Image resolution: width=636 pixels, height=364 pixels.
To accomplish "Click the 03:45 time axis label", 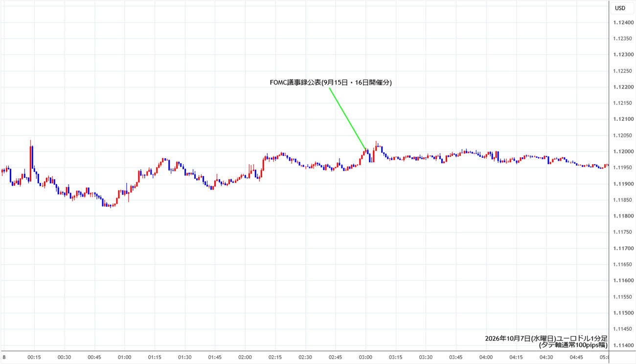I will 456,357.
